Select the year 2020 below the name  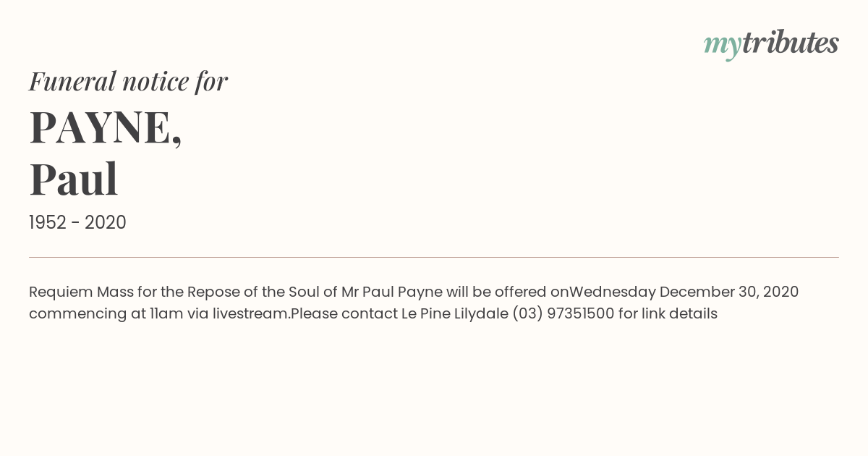(106, 223)
